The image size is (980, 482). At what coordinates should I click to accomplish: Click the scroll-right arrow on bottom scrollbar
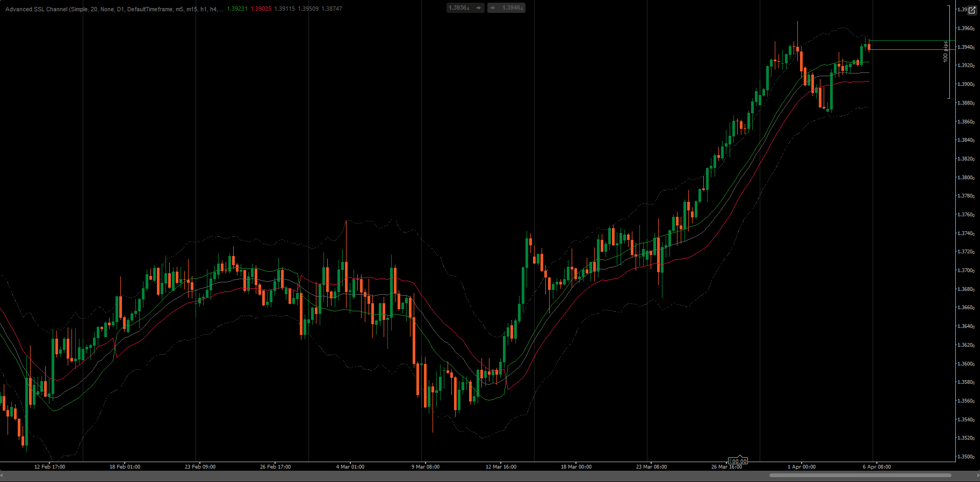pyautogui.click(x=977, y=475)
